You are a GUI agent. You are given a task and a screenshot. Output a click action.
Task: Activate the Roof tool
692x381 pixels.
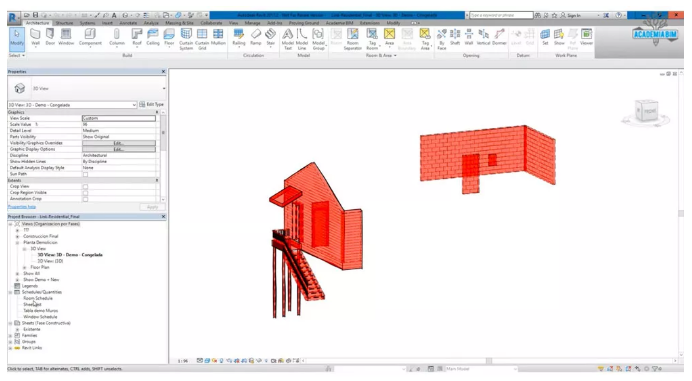click(x=137, y=37)
